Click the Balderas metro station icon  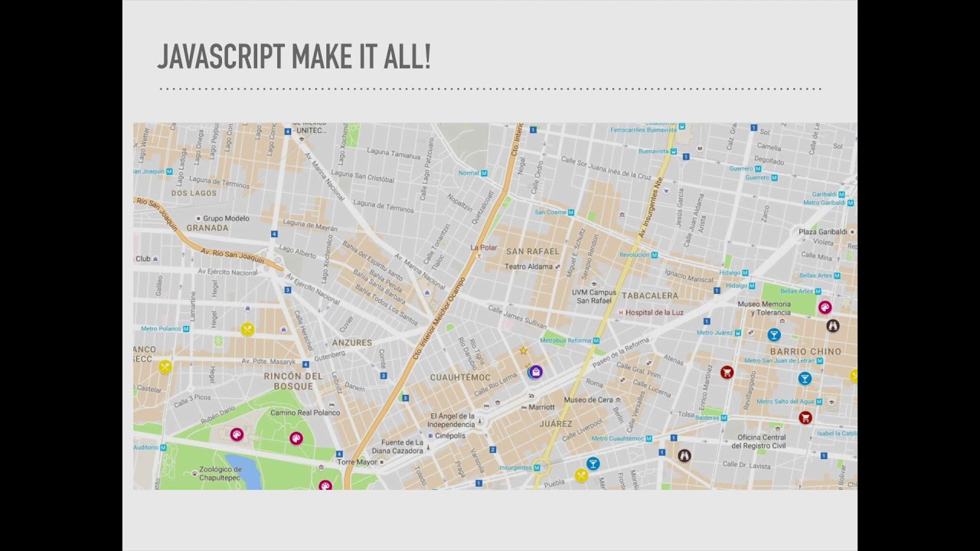(x=724, y=418)
